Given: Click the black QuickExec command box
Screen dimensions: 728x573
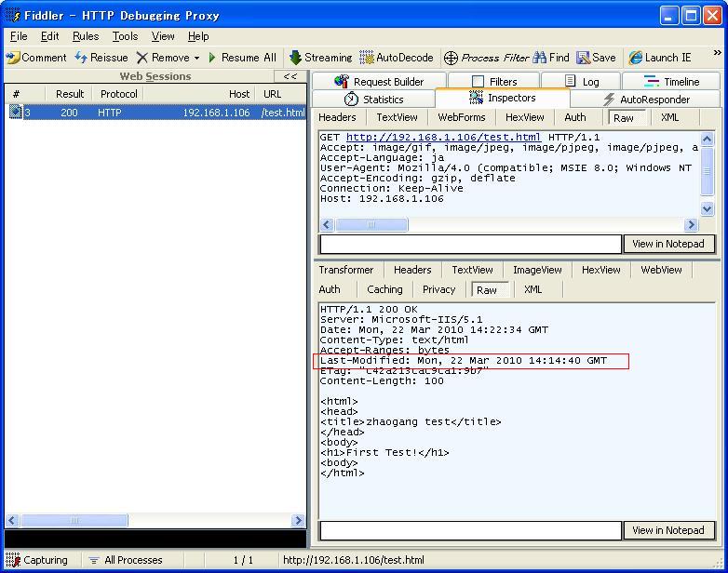Looking at the screenshot, I should pos(155,539).
